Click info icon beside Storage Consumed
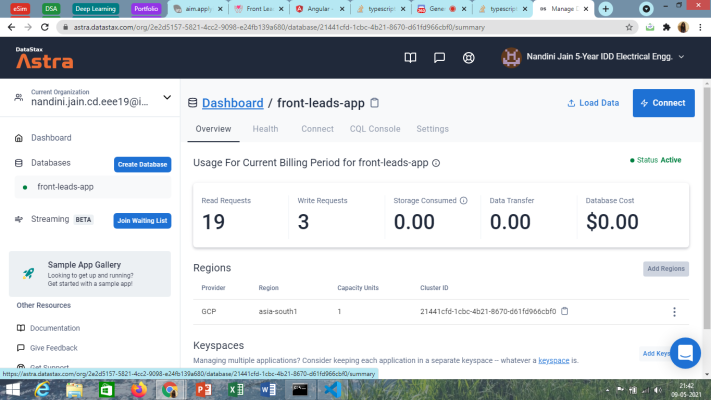 tap(463, 200)
